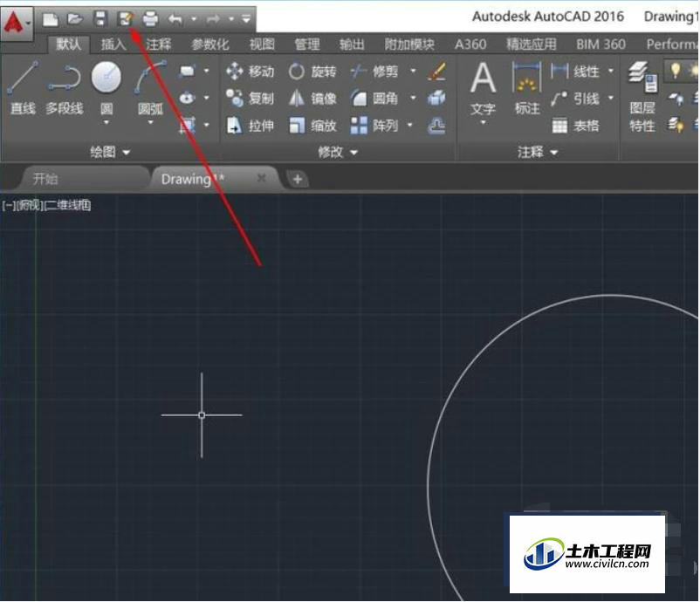Screen dimensions: 700x602
Task: Click the 拉伸 stretch tool
Action: tap(250, 126)
